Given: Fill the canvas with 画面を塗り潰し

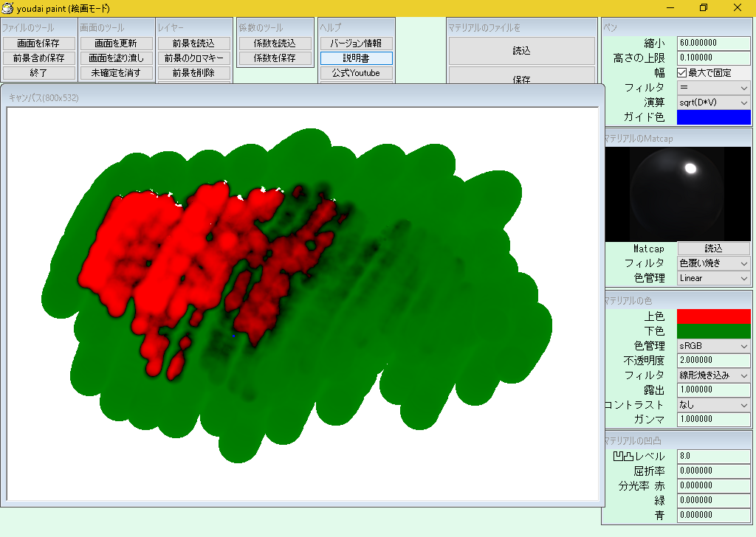Looking at the screenshot, I should [116, 58].
